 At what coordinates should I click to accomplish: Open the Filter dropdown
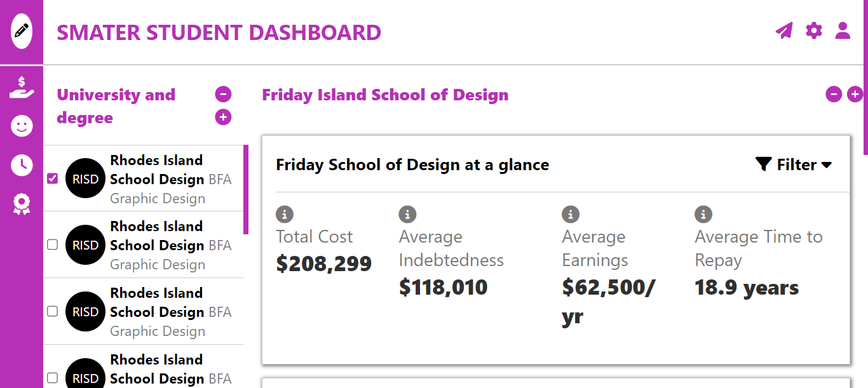793,164
